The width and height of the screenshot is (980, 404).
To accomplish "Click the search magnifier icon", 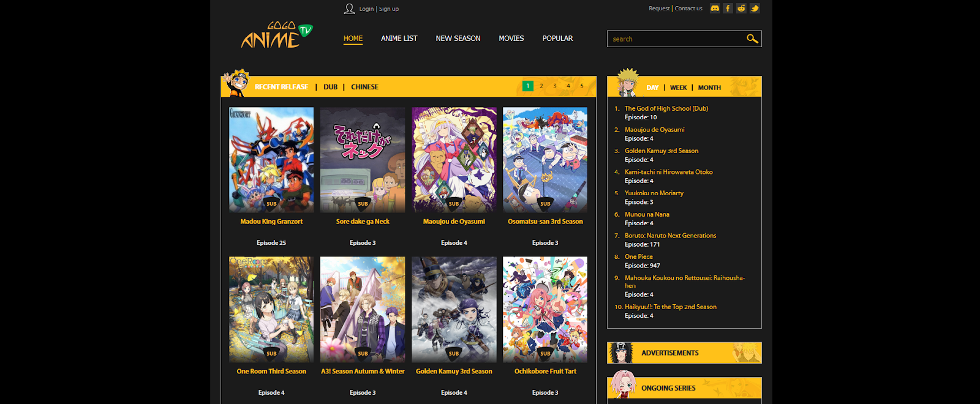I will 752,39.
